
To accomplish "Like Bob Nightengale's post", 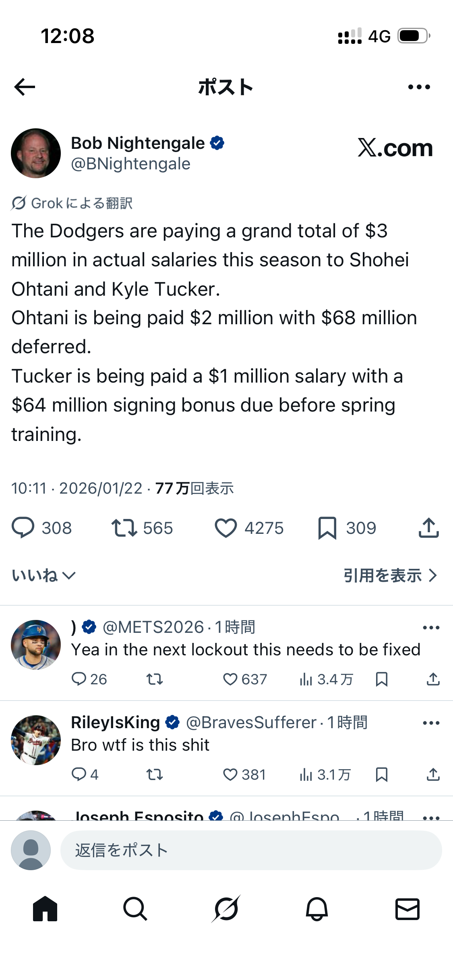I will (225, 527).
